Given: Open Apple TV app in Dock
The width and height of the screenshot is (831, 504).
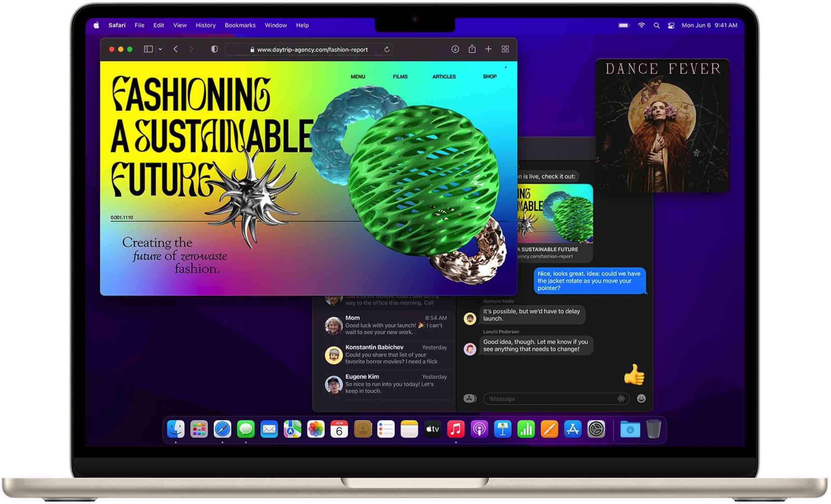Looking at the screenshot, I should coord(433,429).
